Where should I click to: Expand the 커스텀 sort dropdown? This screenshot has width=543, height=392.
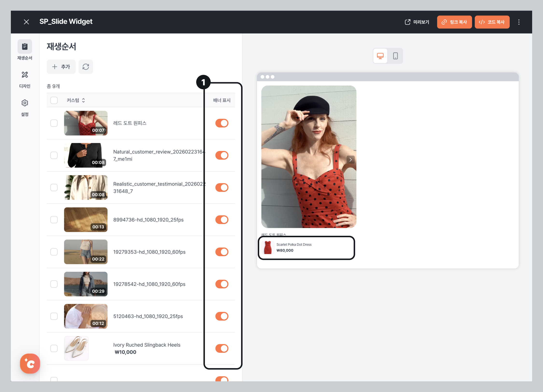76,100
